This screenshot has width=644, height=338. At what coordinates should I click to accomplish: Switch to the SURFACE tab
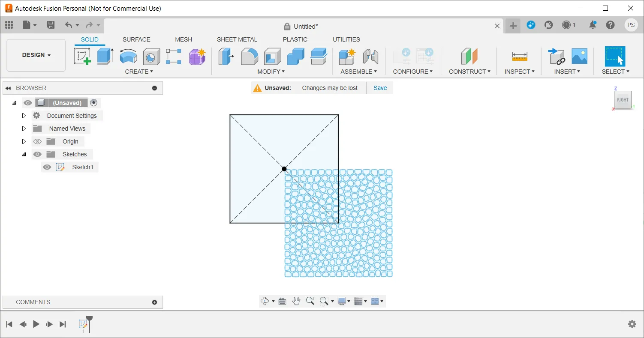click(x=136, y=39)
